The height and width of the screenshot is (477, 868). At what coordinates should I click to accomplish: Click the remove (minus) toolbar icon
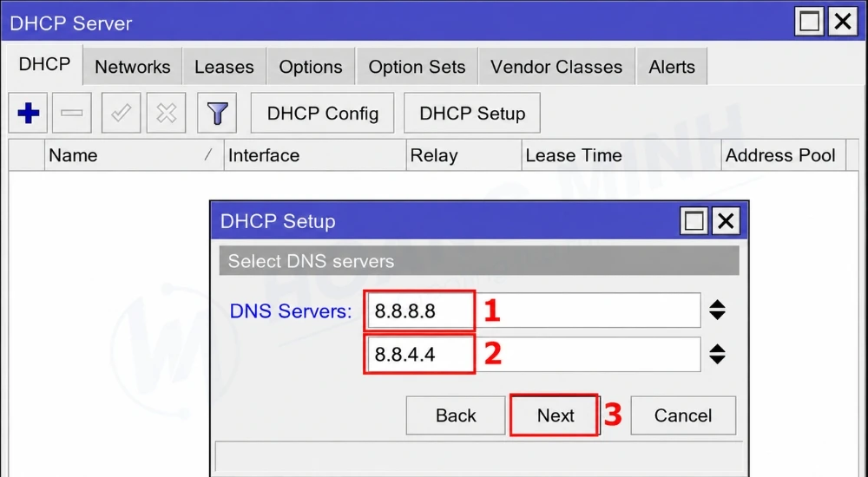coord(71,113)
